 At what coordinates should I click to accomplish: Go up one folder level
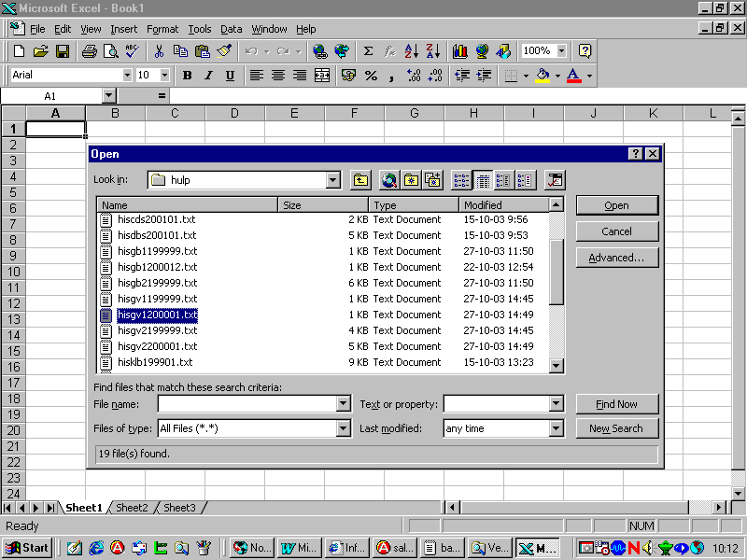pos(360,180)
